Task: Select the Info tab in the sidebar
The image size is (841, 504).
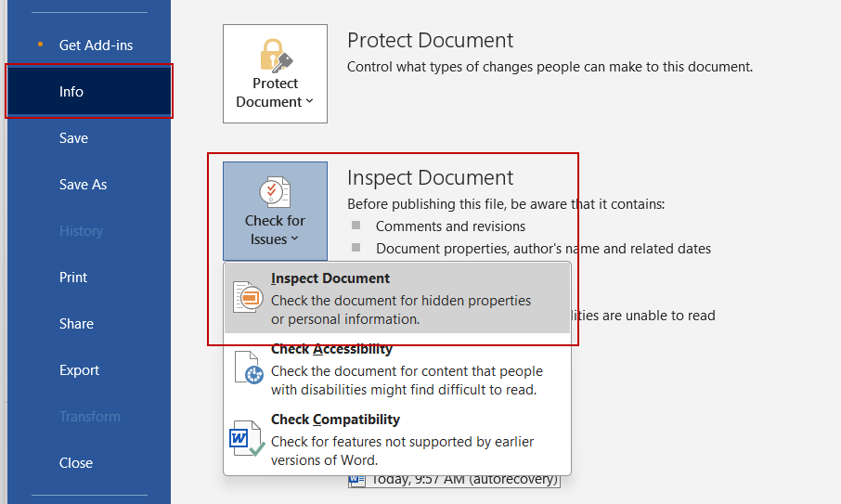Action: 71,92
